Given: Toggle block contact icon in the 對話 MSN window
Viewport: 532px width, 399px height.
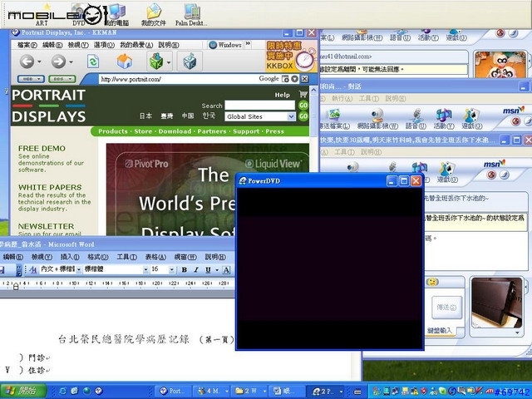Looking at the screenshot, I should pyautogui.click(x=515, y=121).
